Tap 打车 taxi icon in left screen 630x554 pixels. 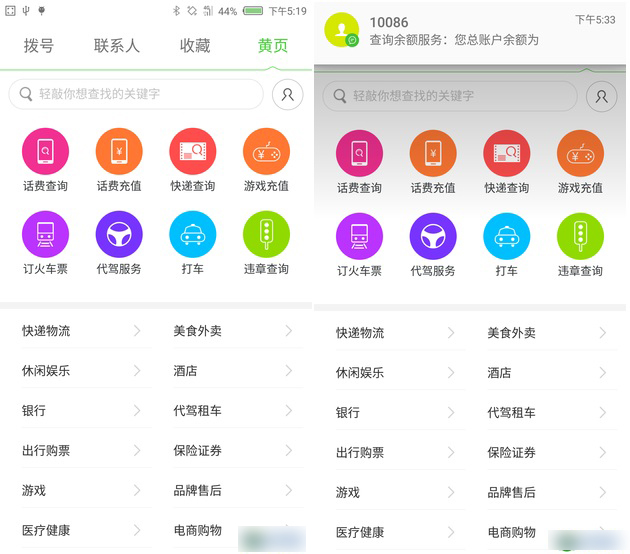click(193, 234)
